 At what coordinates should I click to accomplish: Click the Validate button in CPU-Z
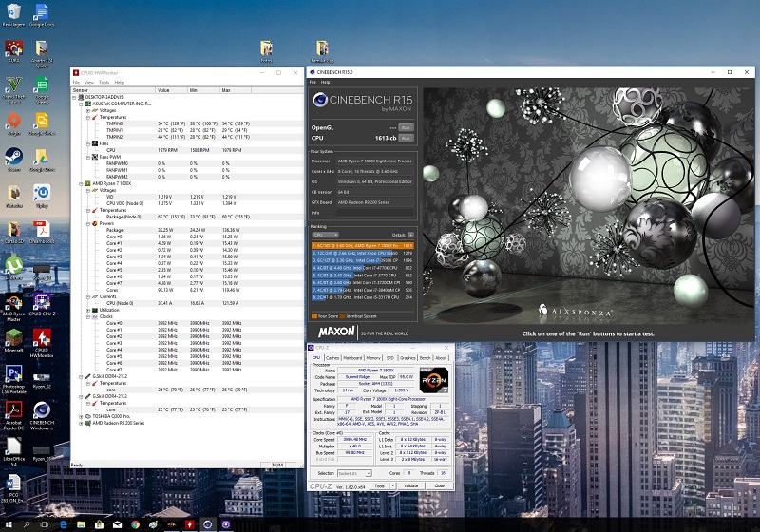coord(411,485)
